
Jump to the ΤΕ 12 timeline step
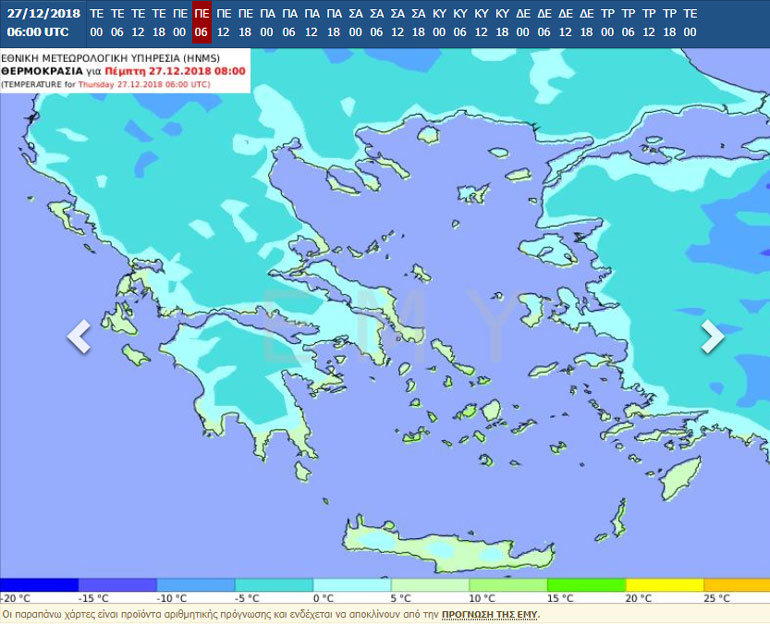pos(138,23)
